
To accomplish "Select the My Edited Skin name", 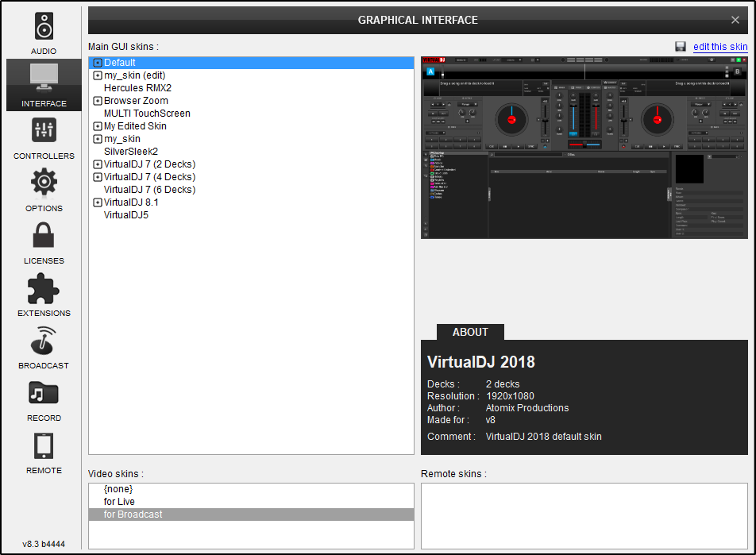I will click(135, 126).
